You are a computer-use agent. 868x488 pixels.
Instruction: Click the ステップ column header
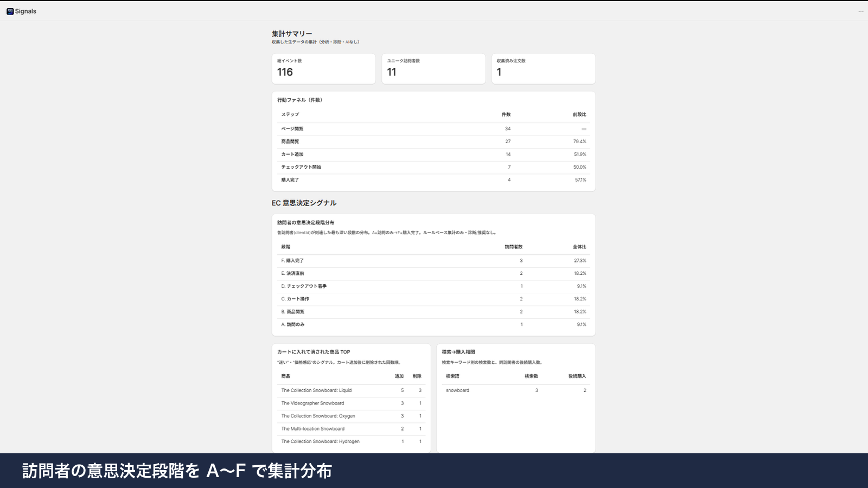coord(290,114)
